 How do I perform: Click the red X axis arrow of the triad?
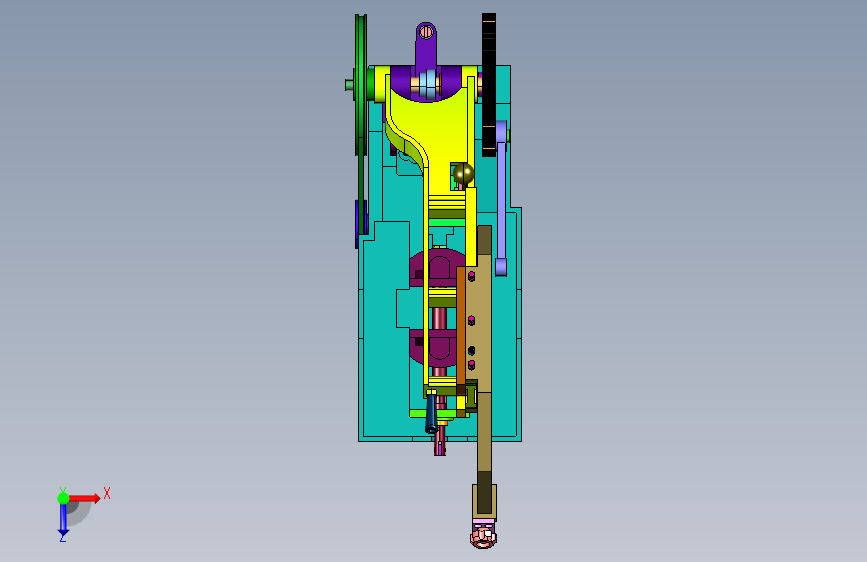click(x=84, y=498)
